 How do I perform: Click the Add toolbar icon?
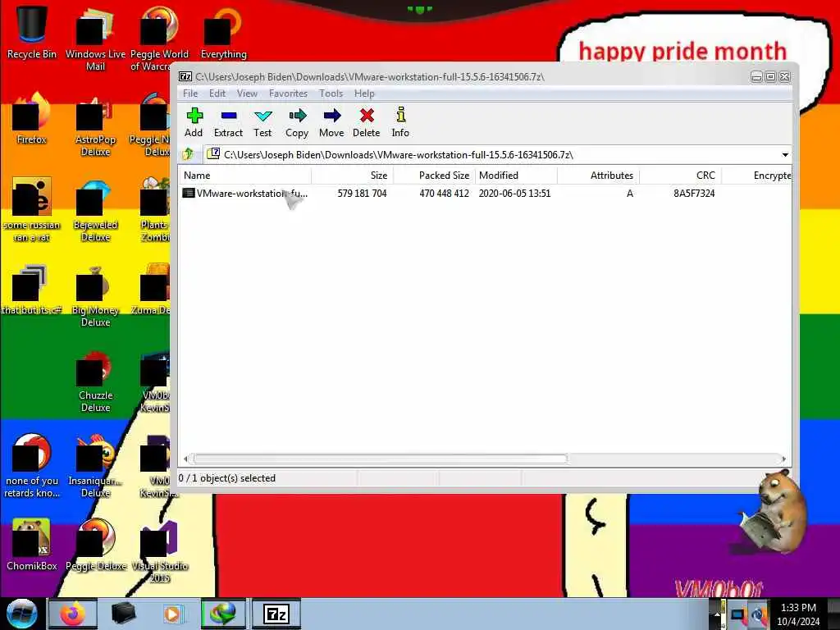194,116
